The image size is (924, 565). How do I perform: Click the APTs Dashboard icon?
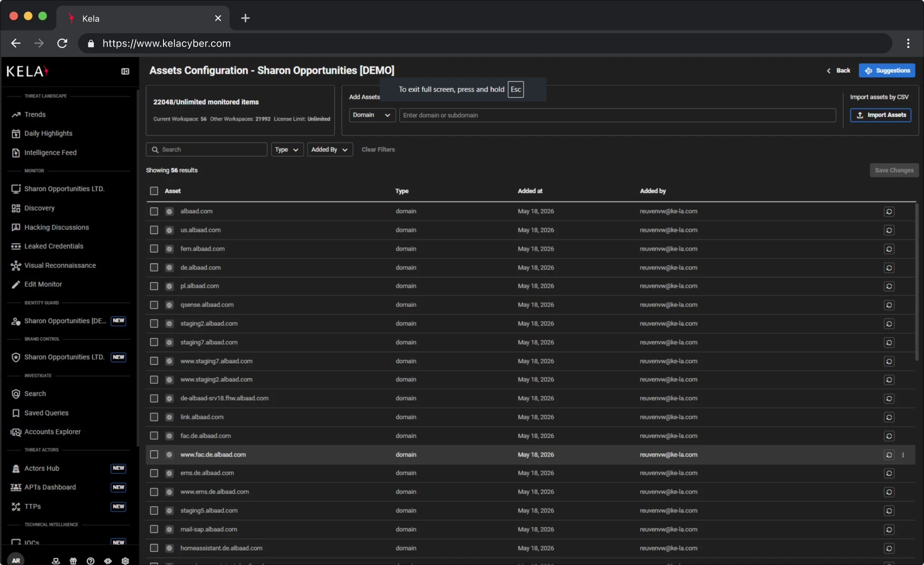pos(16,487)
